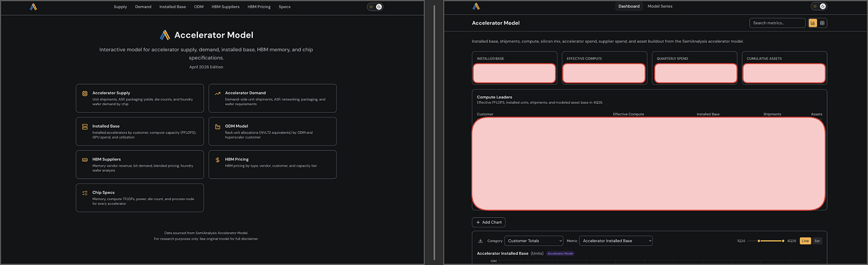868x265 pixels.
Task: Click the Compute Leaders heading
Action: coord(495,97)
